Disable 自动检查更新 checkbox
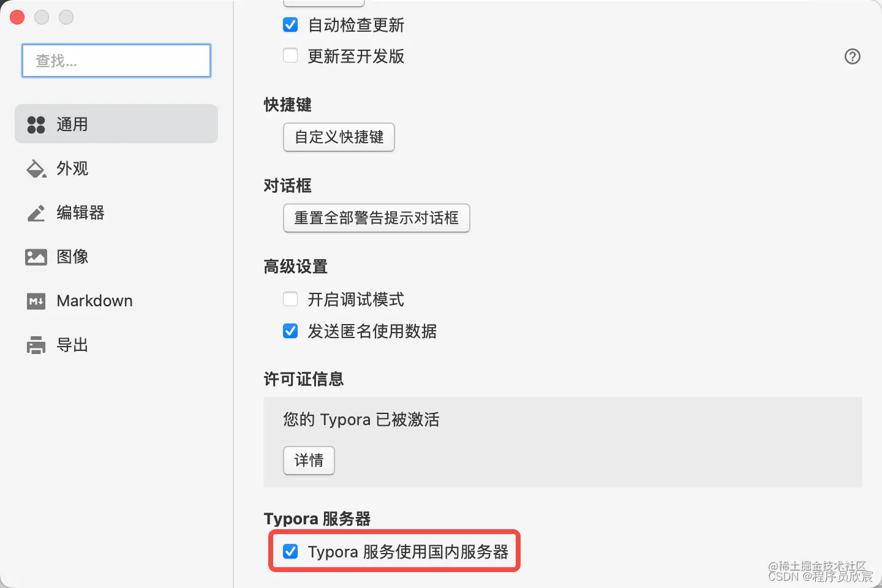Screen dimensions: 882x588 tap(290, 24)
